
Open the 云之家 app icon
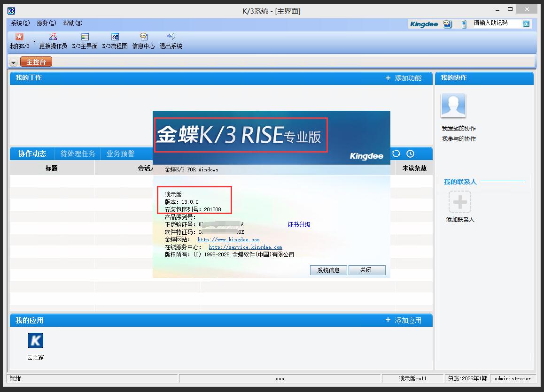36,341
